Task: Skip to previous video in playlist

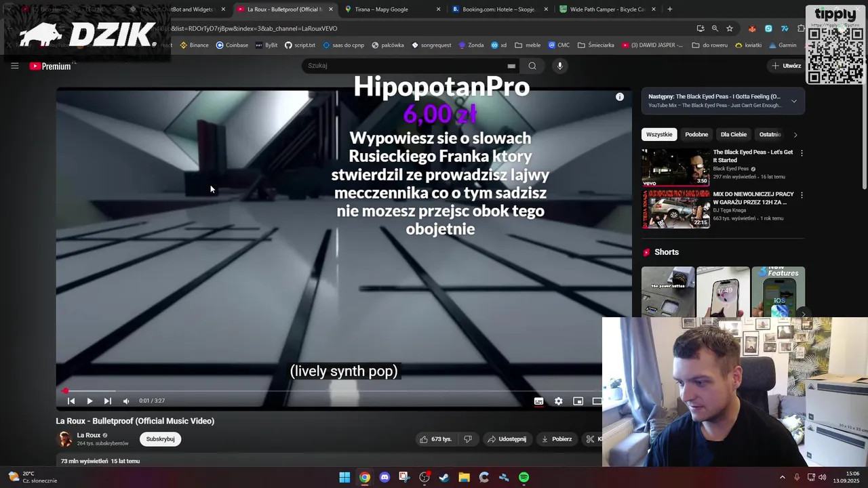Action: point(71,401)
